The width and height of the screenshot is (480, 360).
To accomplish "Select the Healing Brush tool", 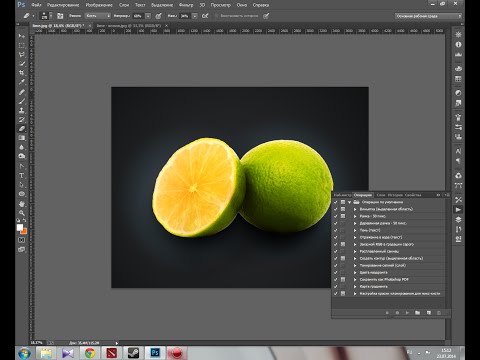I will (x=22, y=92).
